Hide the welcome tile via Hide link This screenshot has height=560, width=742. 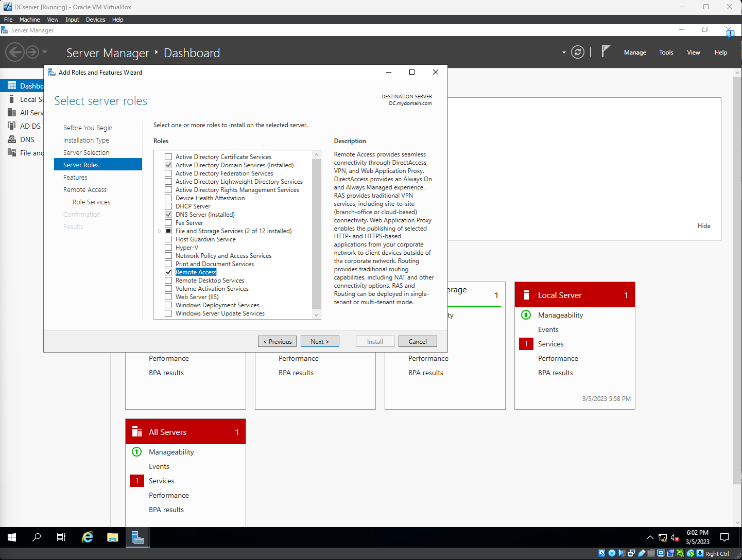click(704, 226)
